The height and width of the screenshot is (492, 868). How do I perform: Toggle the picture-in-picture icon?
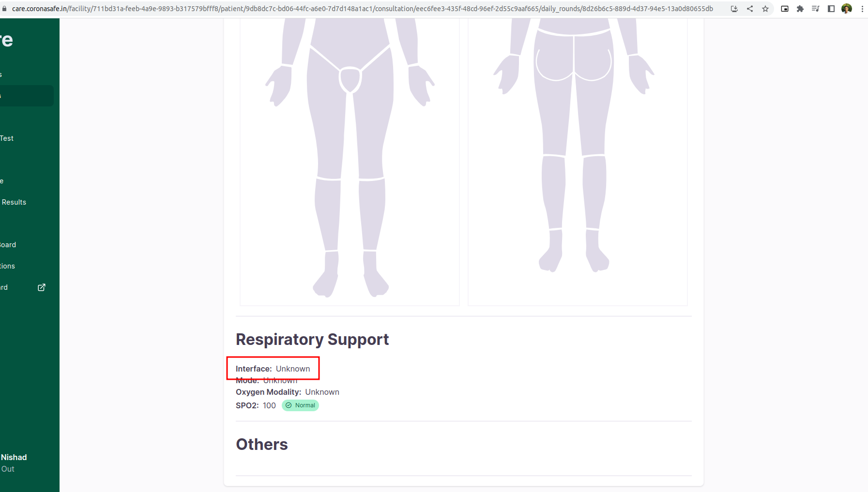pos(785,8)
